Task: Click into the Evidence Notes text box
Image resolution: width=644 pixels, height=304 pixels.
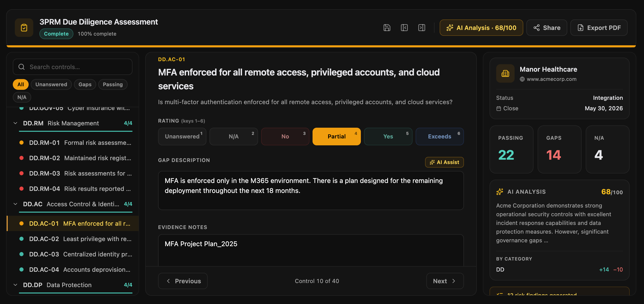Action: pos(311,250)
